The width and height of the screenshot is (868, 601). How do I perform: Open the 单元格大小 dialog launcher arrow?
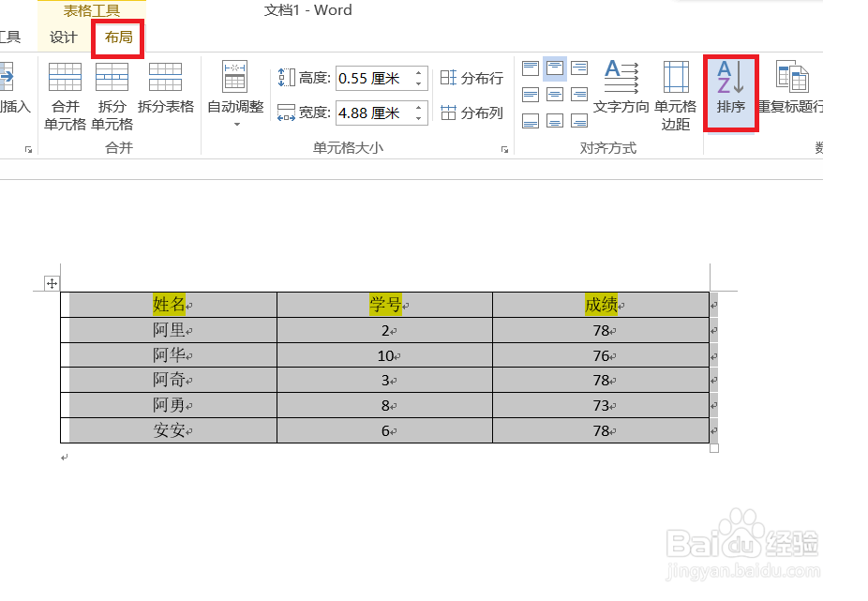pyautogui.click(x=506, y=148)
